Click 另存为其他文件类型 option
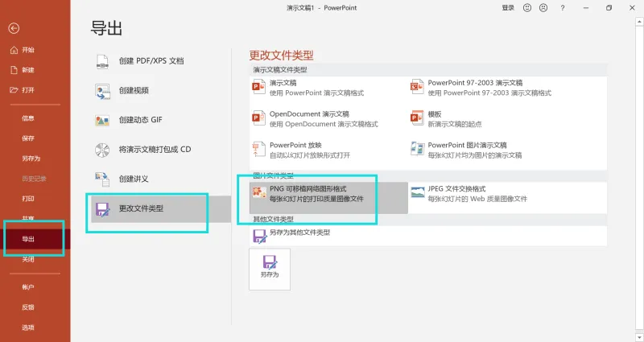This screenshot has width=644, height=342. [x=428, y=236]
